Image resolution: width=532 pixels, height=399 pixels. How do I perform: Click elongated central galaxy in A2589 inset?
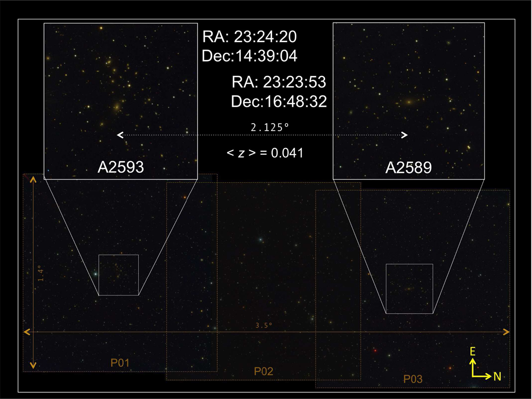[408, 102]
